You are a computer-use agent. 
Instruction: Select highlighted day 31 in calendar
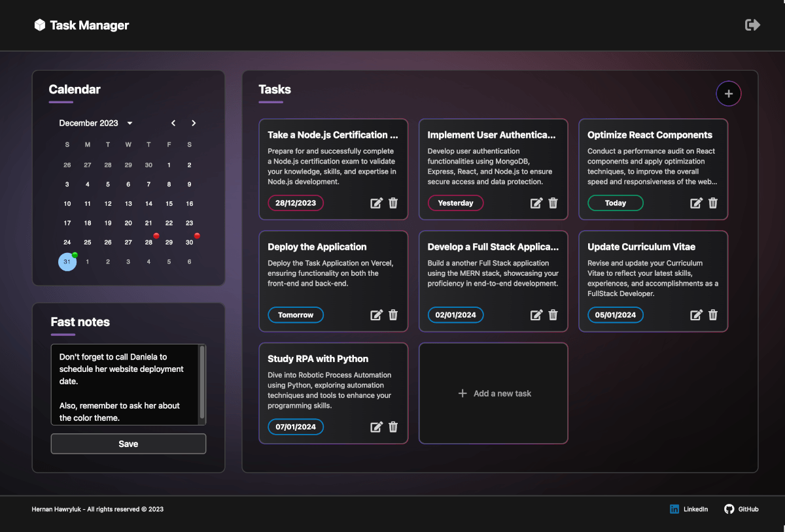coord(67,262)
